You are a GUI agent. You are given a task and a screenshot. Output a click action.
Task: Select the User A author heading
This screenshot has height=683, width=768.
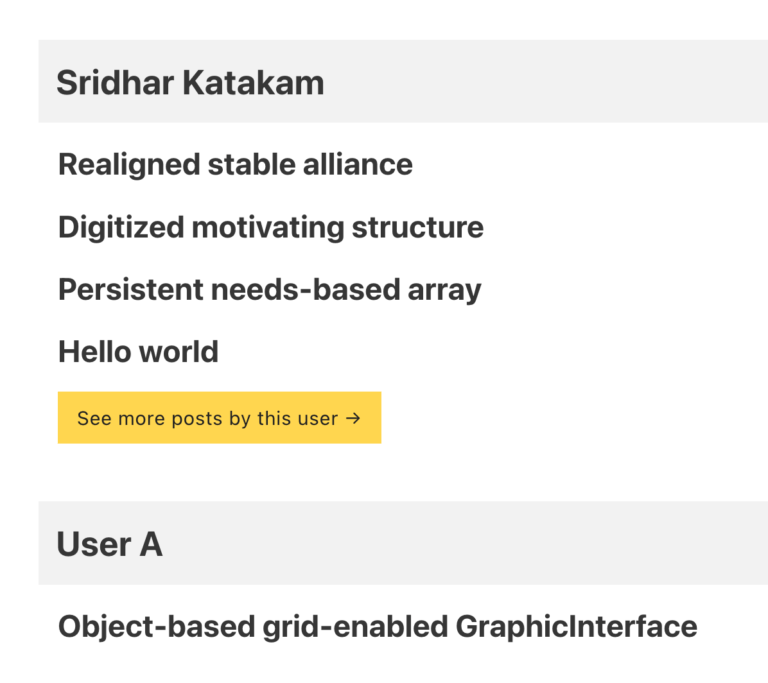tap(109, 544)
